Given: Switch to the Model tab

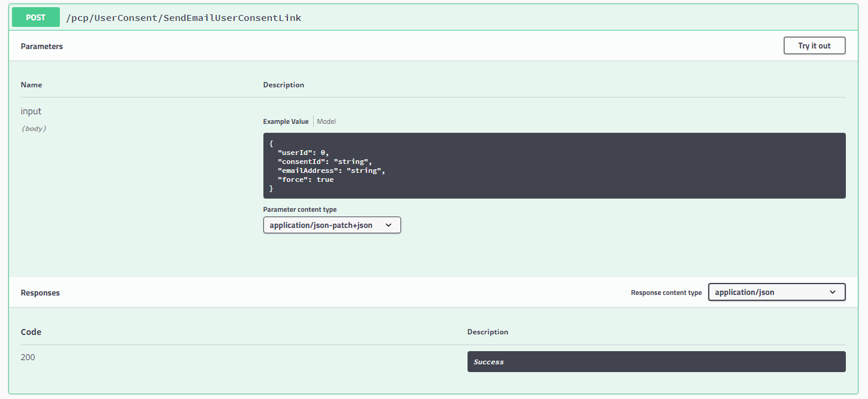Looking at the screenshot, I should pos(326,121).
